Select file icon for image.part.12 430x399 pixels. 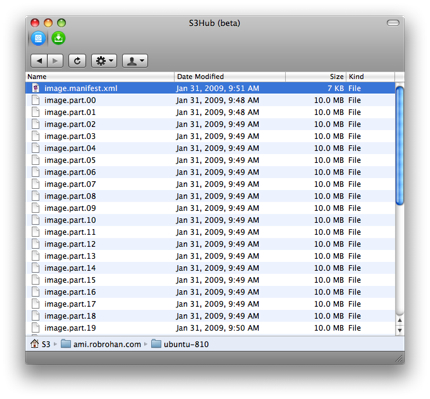(36, 244)
